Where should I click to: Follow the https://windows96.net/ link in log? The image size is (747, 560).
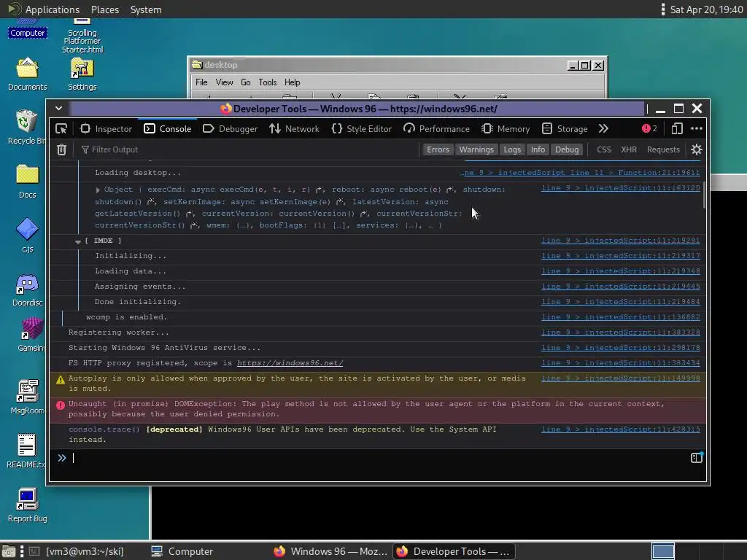click(290, 363)
